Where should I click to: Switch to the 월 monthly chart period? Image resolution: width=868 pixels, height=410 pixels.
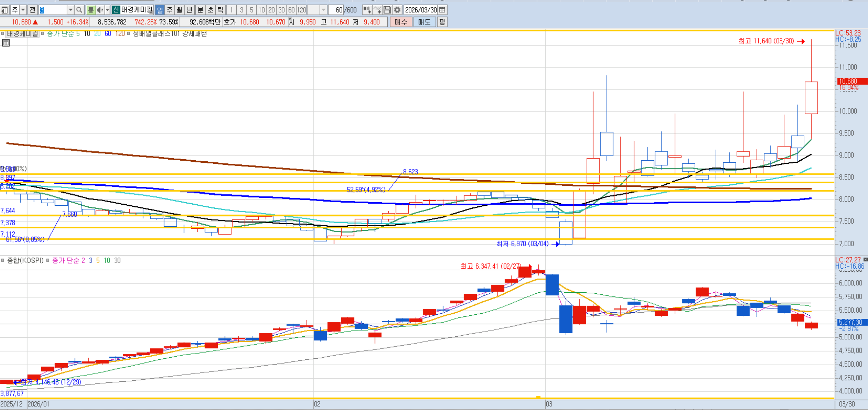coord(179,10)
